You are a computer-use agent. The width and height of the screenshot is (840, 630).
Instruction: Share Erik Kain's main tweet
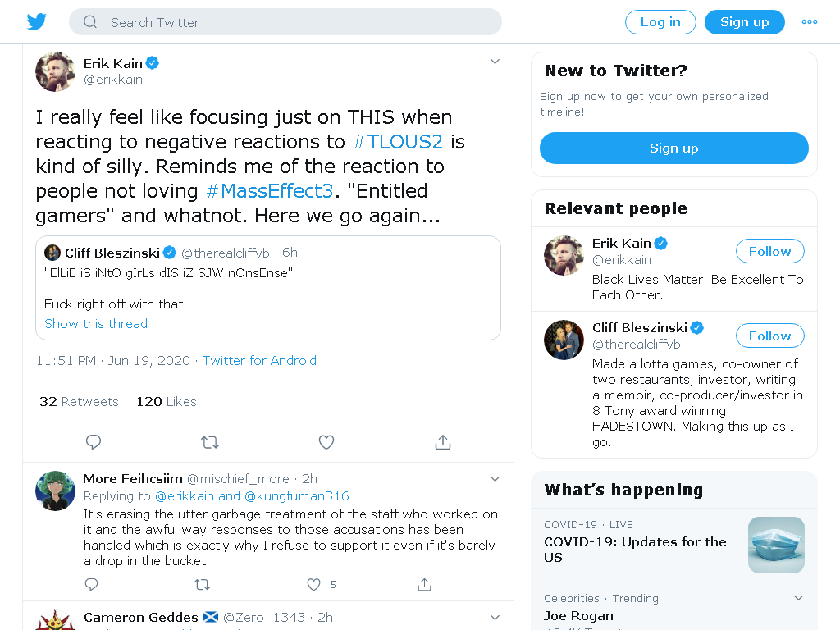[443, 442]
